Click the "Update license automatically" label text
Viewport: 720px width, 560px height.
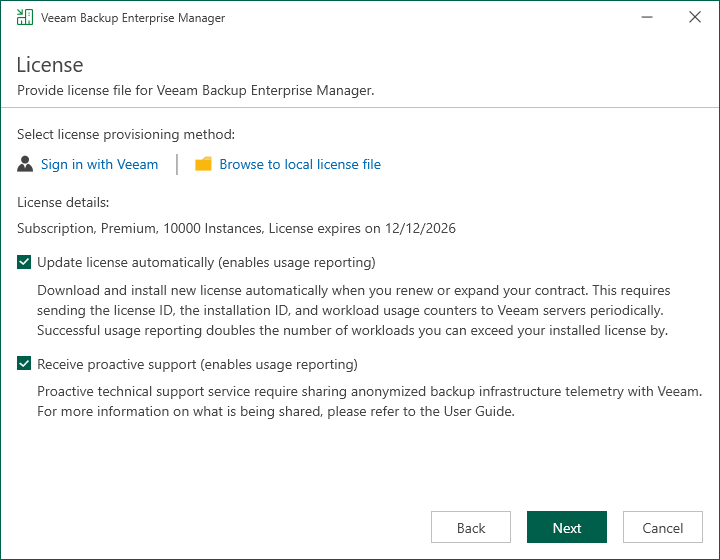click(x=206, y=263)
